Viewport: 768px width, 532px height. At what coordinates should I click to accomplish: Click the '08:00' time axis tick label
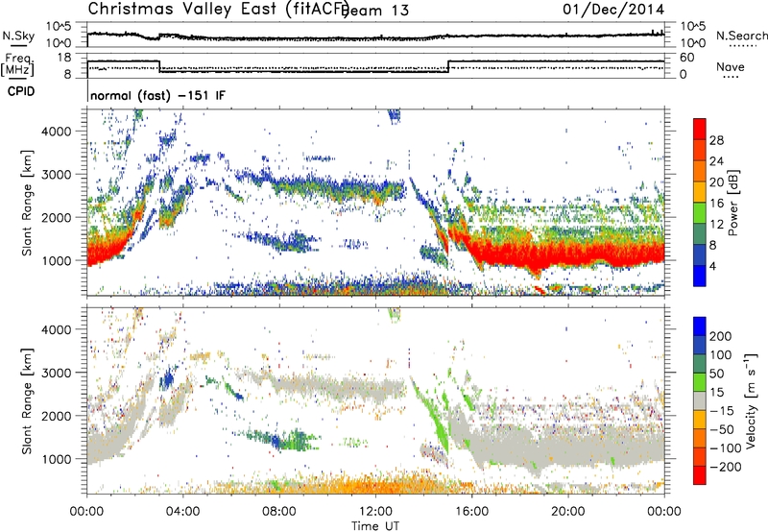pyautogui.click(x=279, y=512)
